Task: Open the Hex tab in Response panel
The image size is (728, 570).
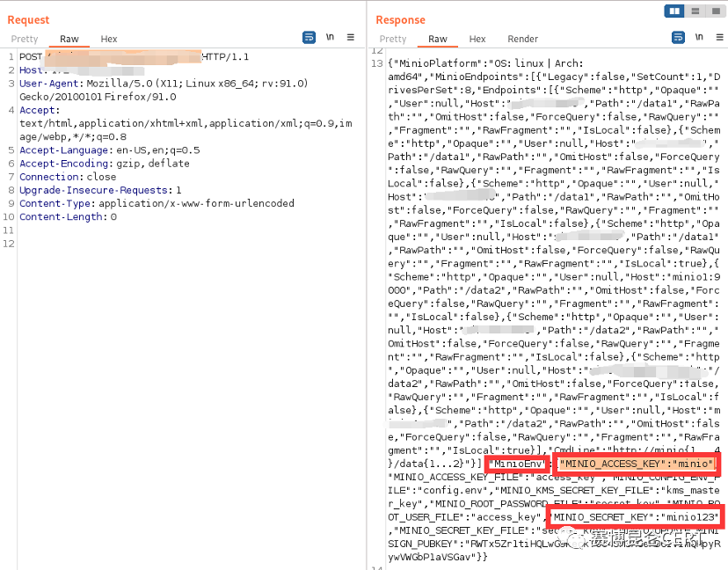Action: (477, 39)
